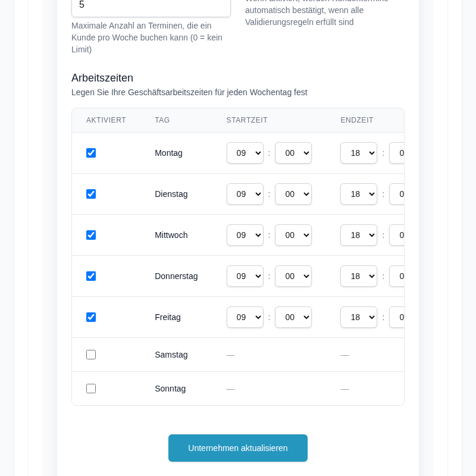The height and width of the screenshot is (476, 476).
Task: Open Mittwoch end hour dropdown
Action: [x=358, y=235]
